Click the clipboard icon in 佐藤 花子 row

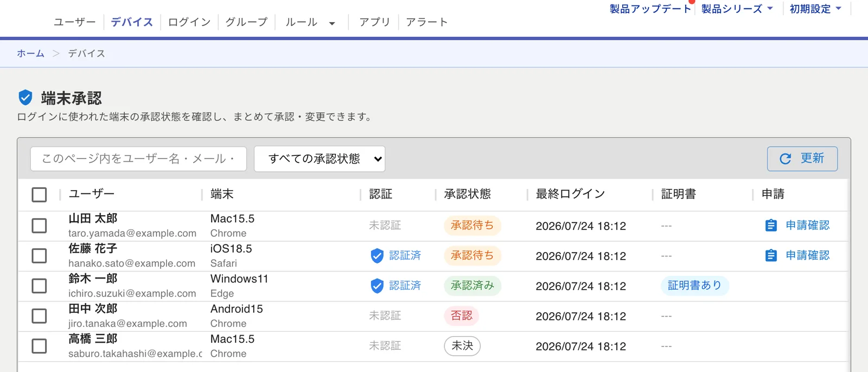click(771, 255)
